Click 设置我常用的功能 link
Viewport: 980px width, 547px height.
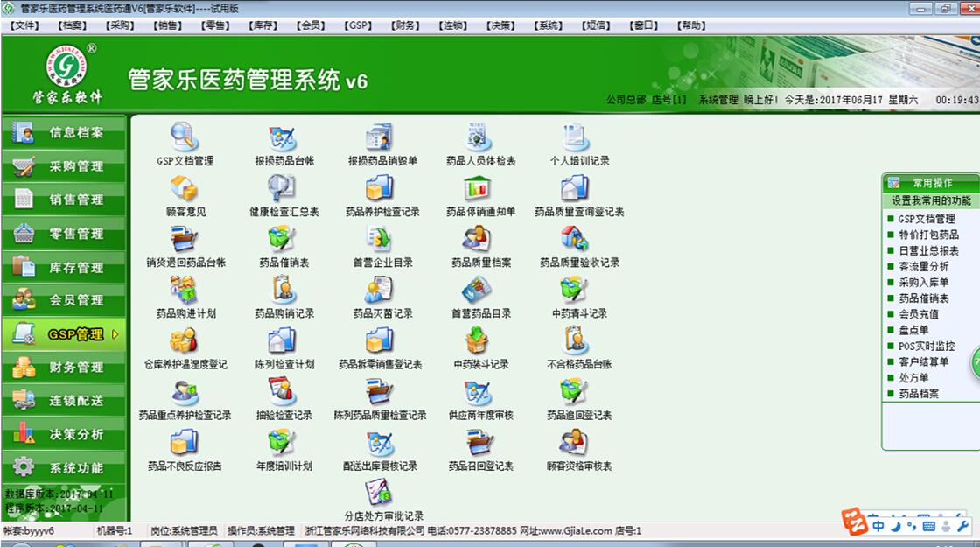pos(931,200)
